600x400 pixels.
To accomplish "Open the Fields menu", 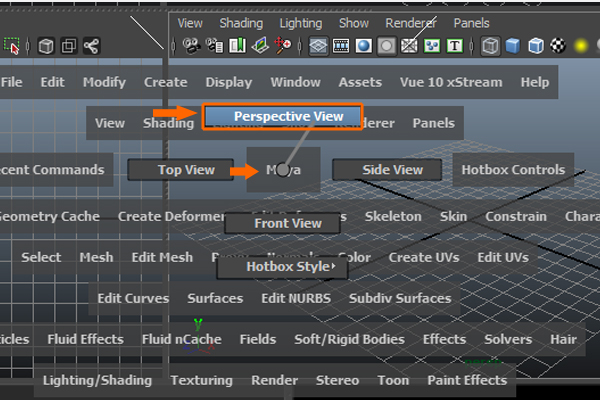I will 258,339.
